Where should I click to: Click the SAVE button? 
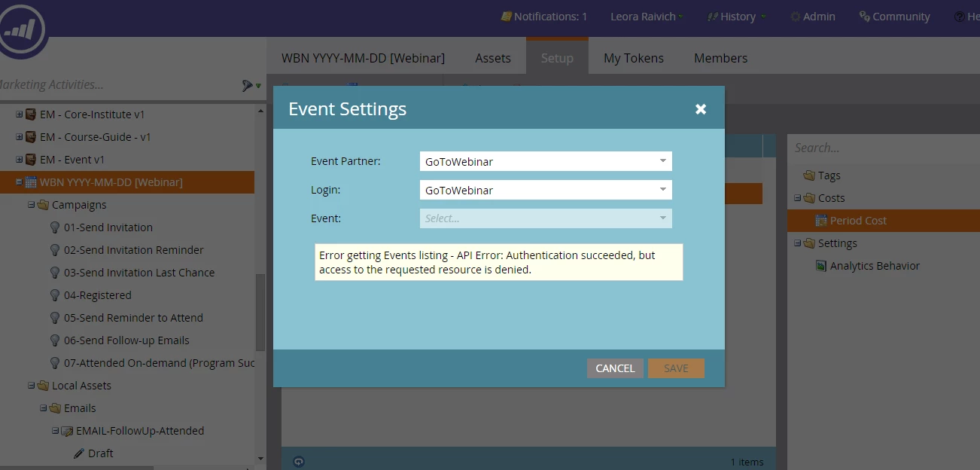(x=676, y=368)
